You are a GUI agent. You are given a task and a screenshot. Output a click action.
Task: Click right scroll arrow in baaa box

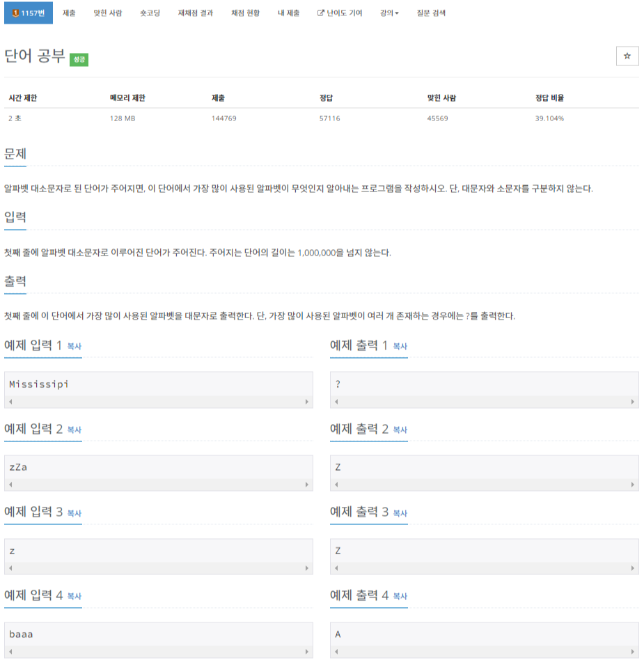coord(307,651)
